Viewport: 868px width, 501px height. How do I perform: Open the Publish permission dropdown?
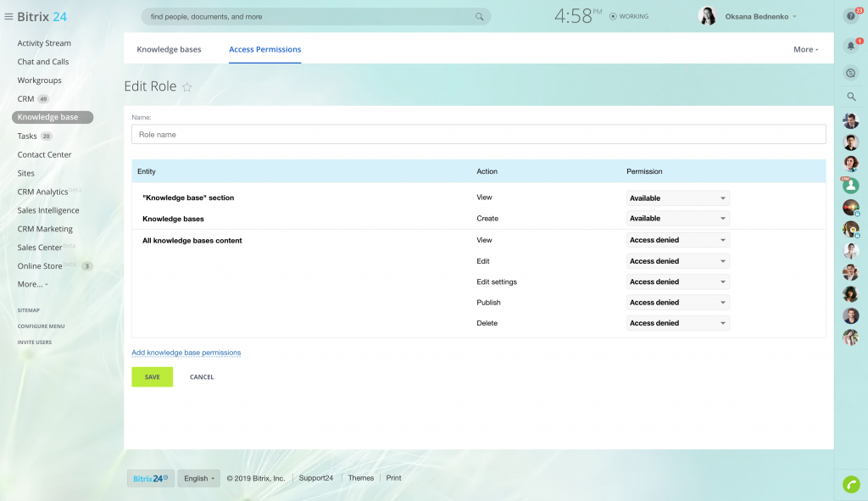(677, 303)
